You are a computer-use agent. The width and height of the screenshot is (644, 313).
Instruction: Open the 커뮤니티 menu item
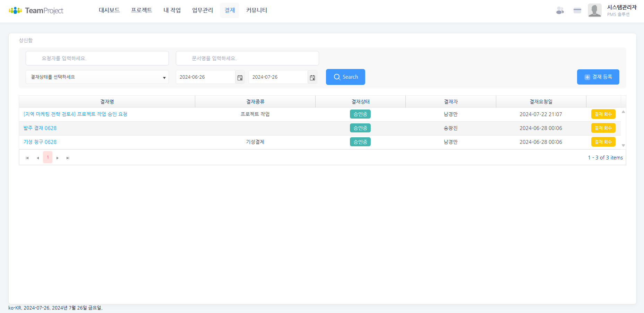257,10
